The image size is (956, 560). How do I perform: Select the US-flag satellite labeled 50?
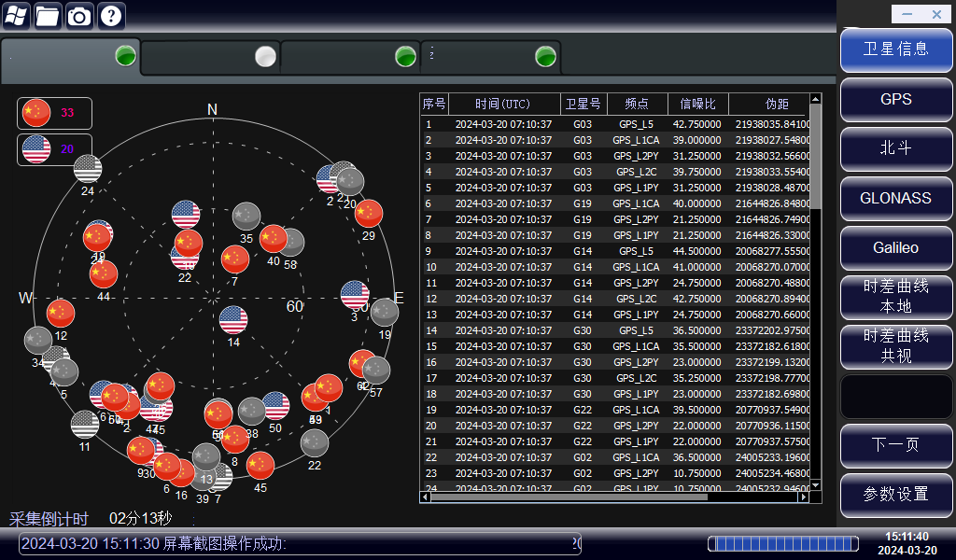point(276,406)
